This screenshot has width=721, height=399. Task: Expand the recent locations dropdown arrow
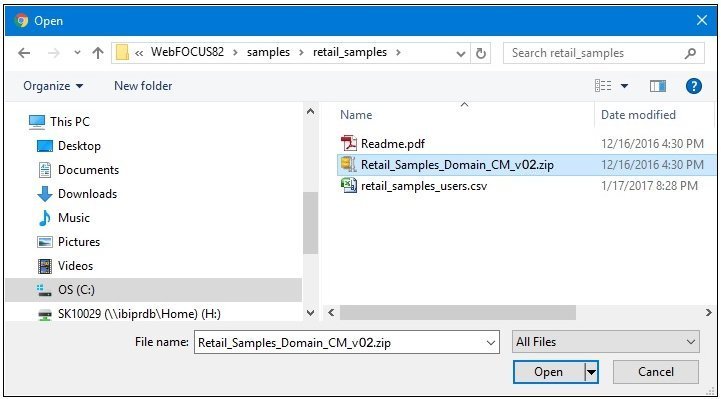click(x=77, y=53)
